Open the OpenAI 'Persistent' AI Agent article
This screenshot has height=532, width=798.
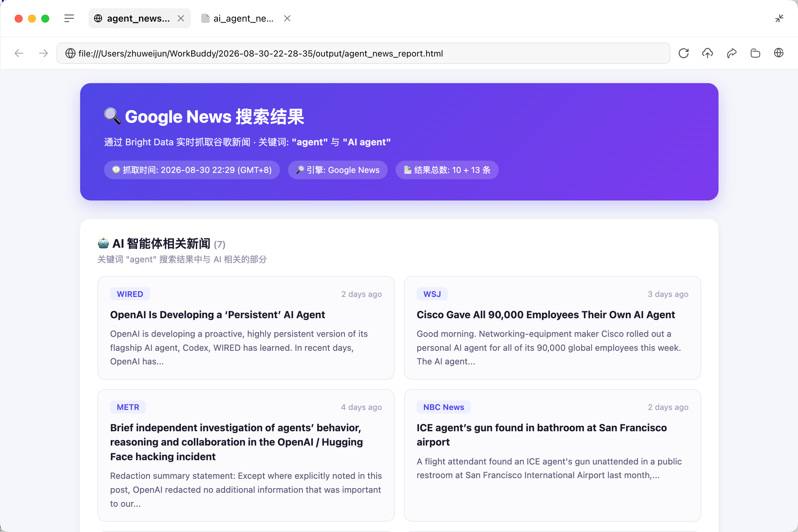click(217, 315)
